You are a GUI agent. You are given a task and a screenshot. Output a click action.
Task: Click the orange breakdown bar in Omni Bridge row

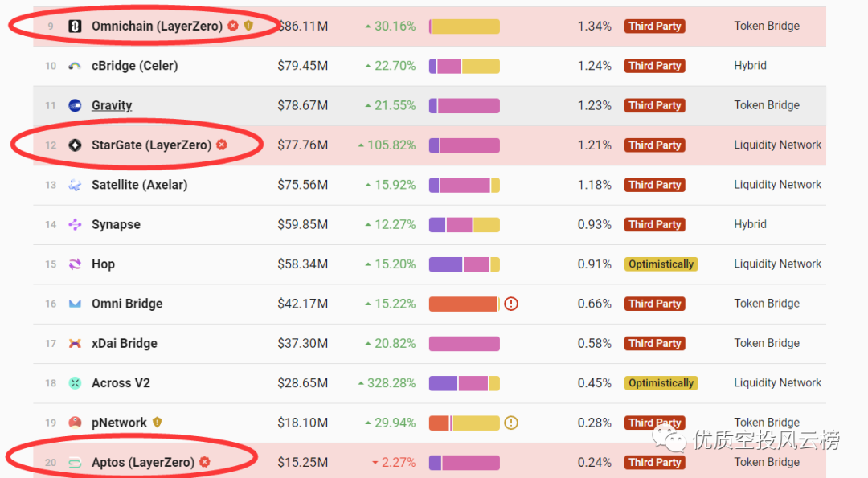point(464,304)
